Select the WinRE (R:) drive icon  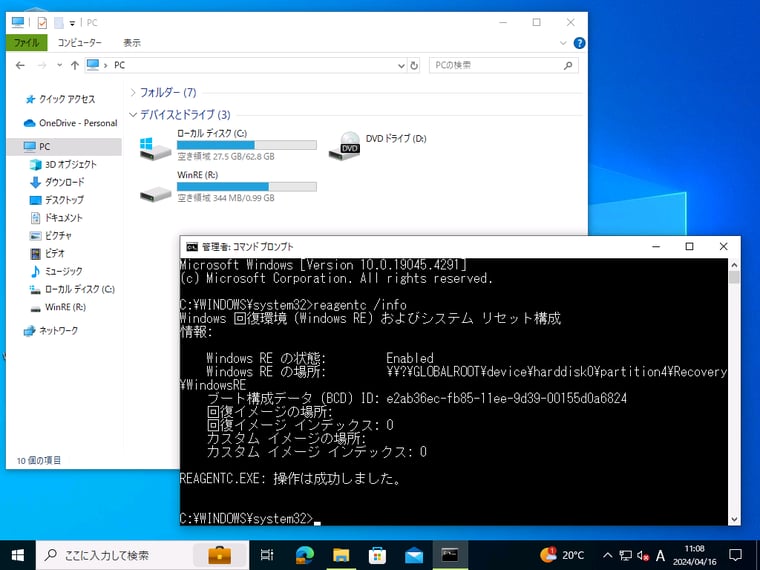coord(155,194)
